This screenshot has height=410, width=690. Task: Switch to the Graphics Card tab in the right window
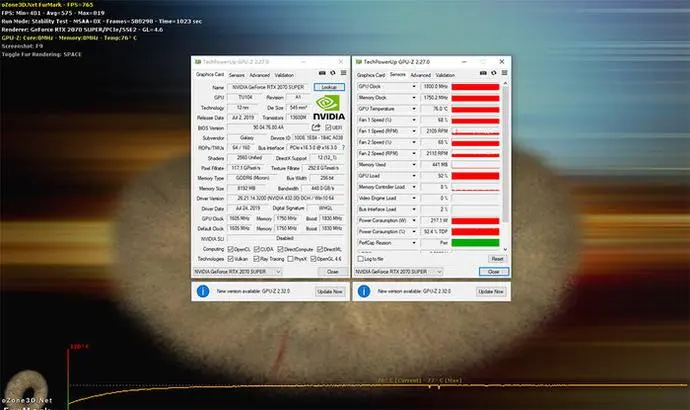click(371, 75)
